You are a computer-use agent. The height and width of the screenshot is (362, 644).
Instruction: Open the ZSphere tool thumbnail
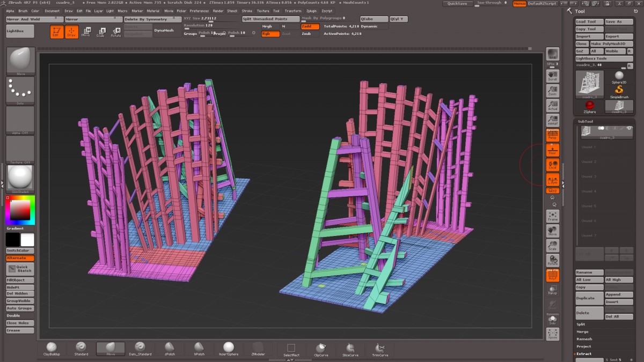tap(590, 106)
